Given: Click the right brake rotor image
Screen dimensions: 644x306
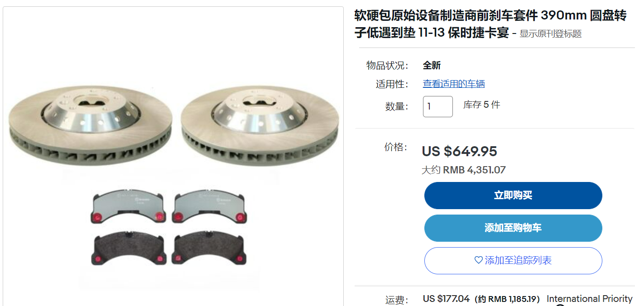Looking at the screenshot, I should point(260,125).
